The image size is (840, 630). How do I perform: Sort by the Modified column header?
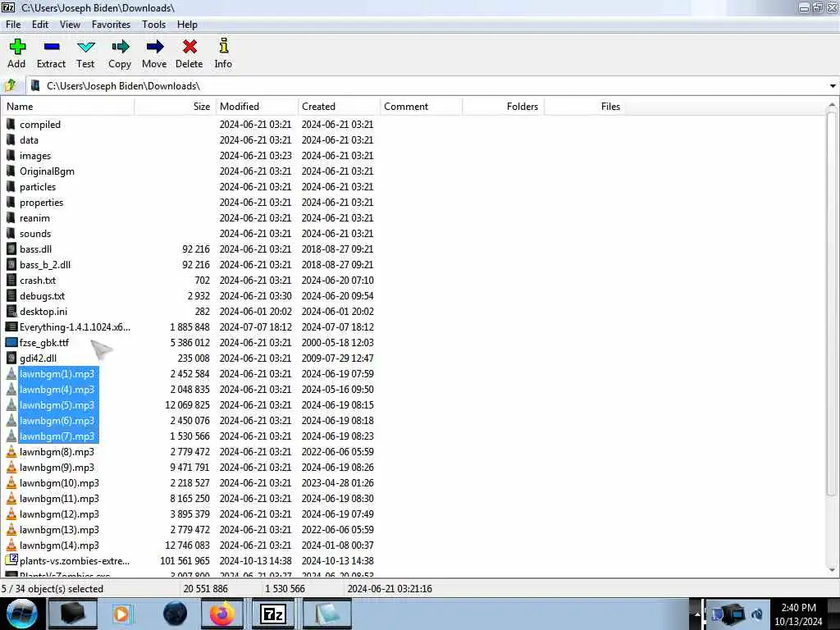pos(257,107)
